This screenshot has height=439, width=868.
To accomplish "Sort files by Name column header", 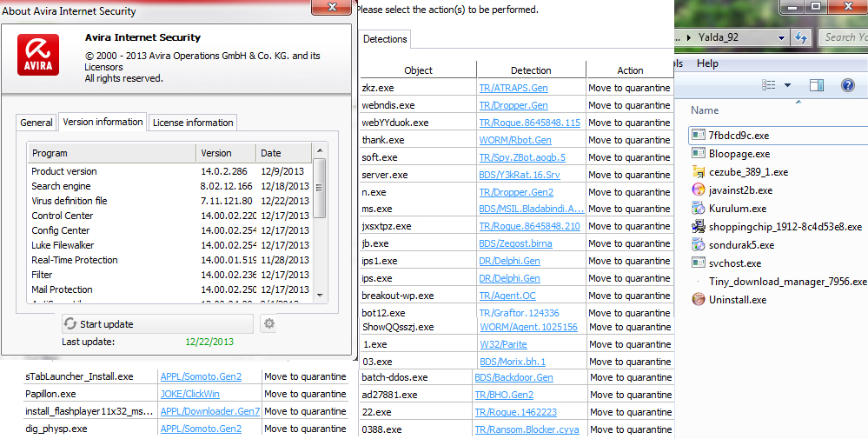I will (705, 110).
